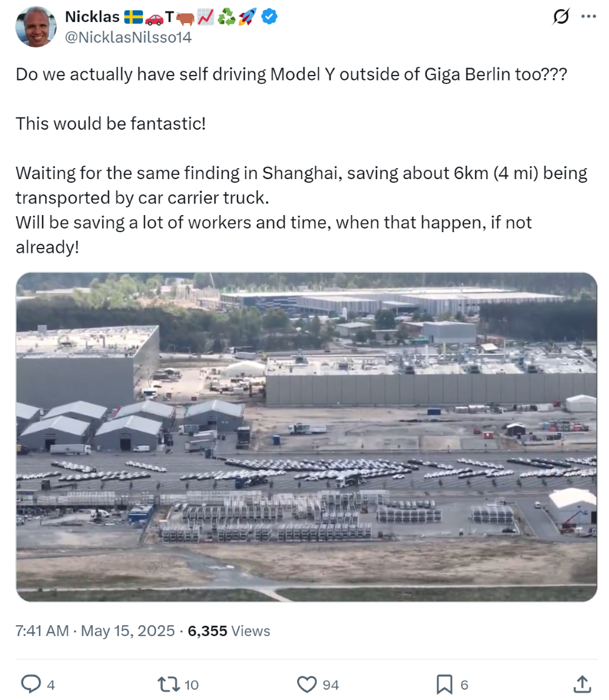The image size is (609, 700).
Task: View the 6,355 Views analytics
Action: [229, 631]
